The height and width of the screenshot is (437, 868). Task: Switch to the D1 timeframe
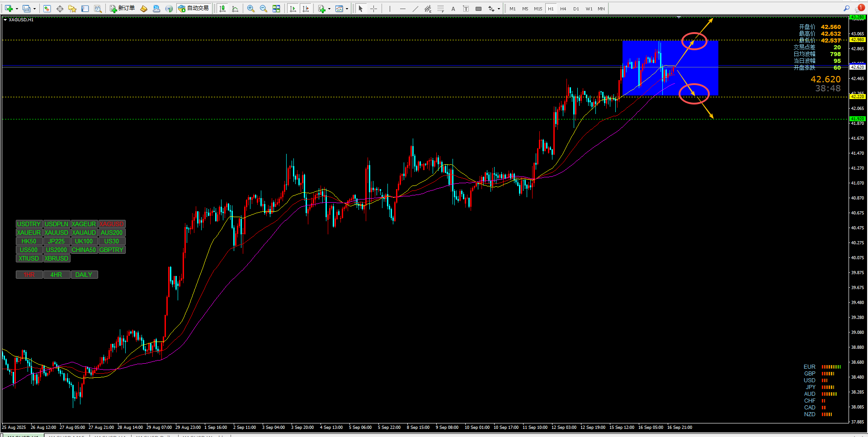click(576, 9)
